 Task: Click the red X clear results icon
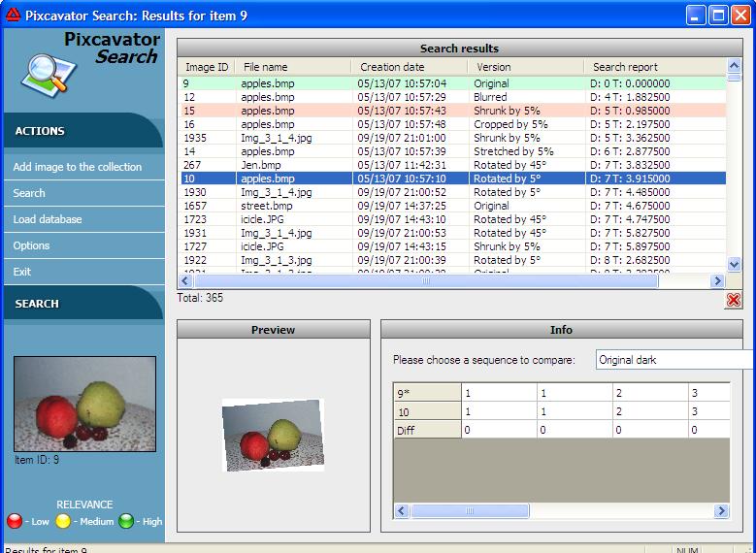(x=734, y=300)
